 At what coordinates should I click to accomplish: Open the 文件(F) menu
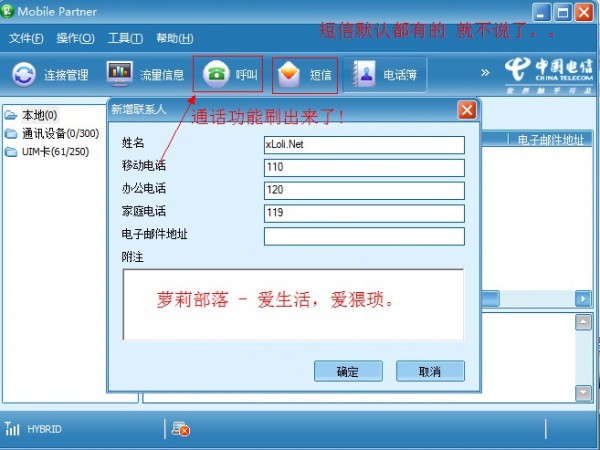(26, 38)
